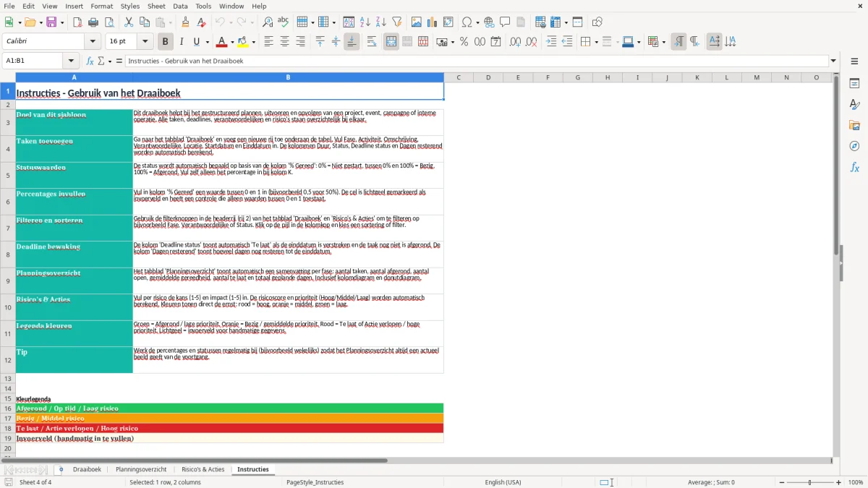
Task: Click the Insert Hyperlink globe icon
Action: click(490, 22)
